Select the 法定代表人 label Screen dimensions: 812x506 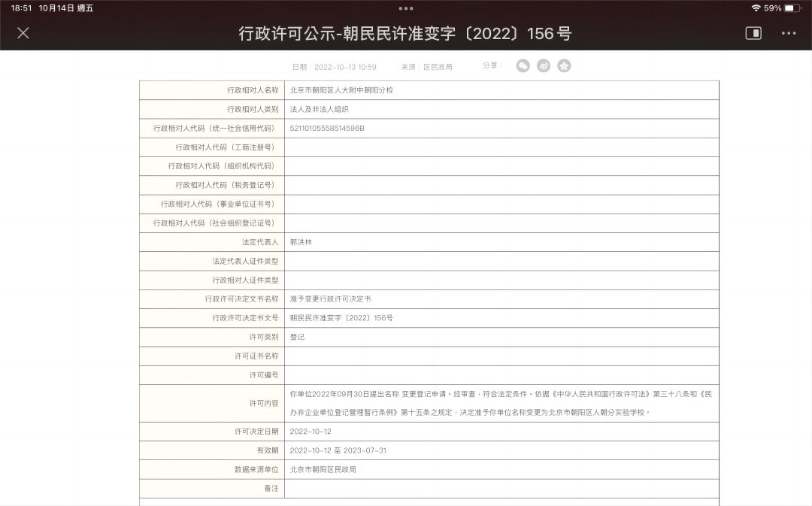(260, 242)
